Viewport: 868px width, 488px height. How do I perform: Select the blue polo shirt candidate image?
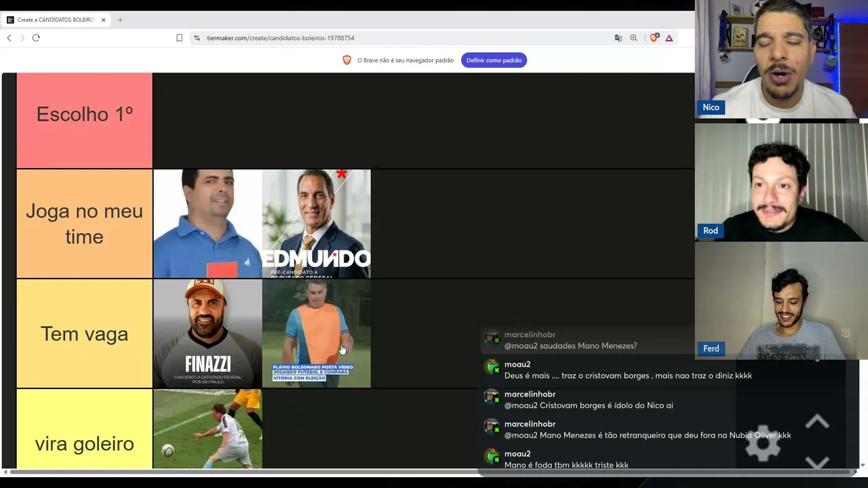[208, 224]
